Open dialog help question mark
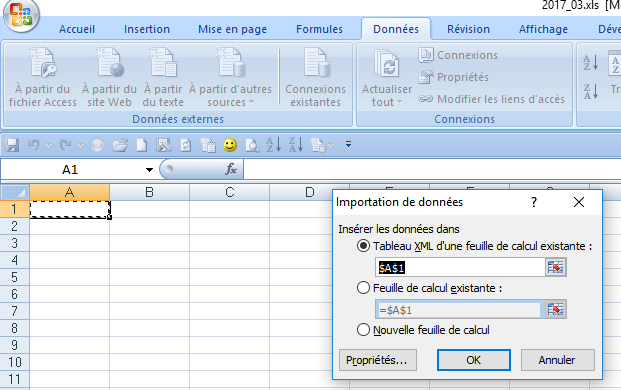621x390 pixels. pyautogui.click(x=534, y=202)
